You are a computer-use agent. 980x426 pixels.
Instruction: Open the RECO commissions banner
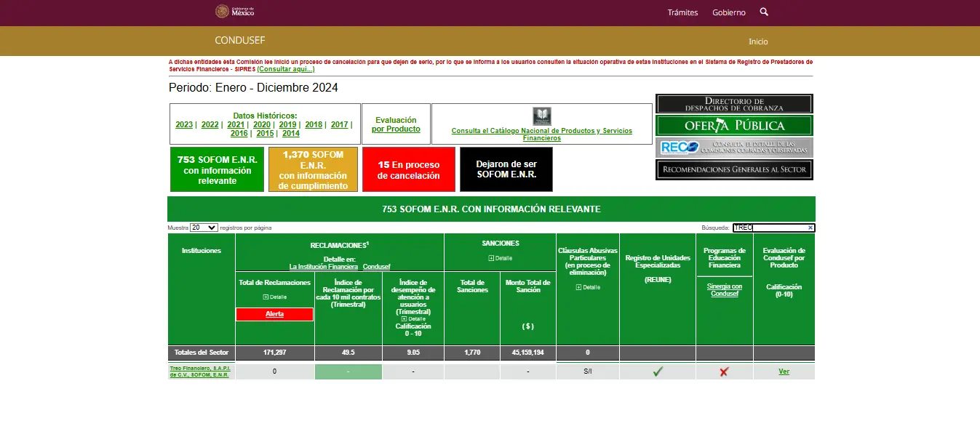pyautogui.click(x=734, y=148)
